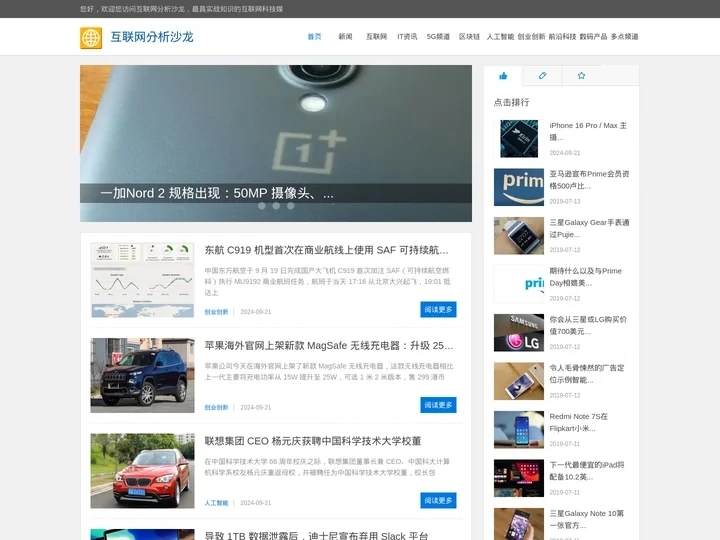Image resolution: width=720 pixels, height=540 pixels.
Task: Click the Samsung LG thumbnail
Action: [x=519, y=333]
